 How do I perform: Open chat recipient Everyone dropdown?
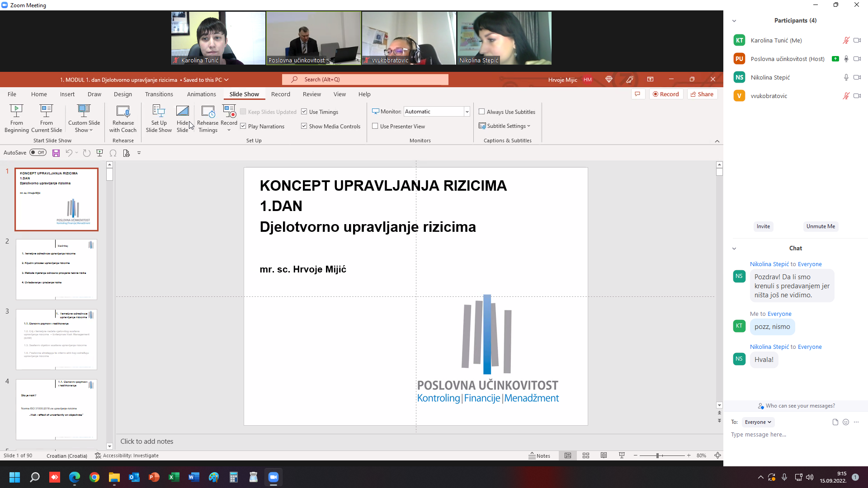point(758,422)
